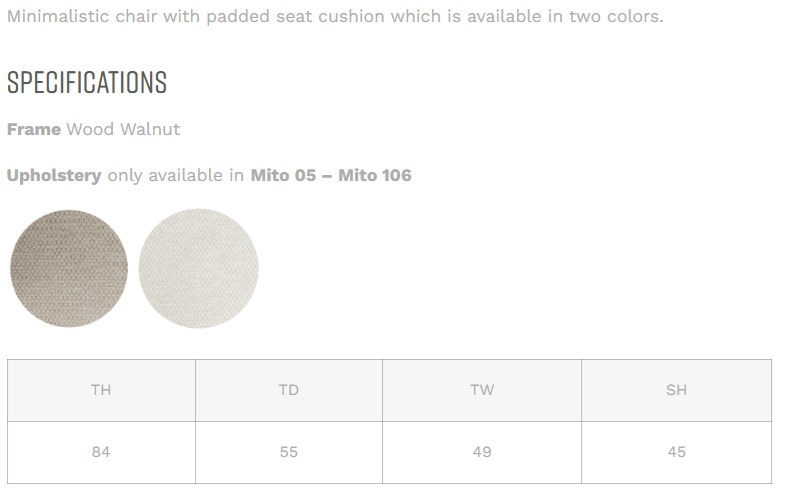Image resolution: width=789 pixels, height=498 pixels.
Task: Select the Wood Walnut frame text
Action: pyautogui.click(x=123, y=130)
